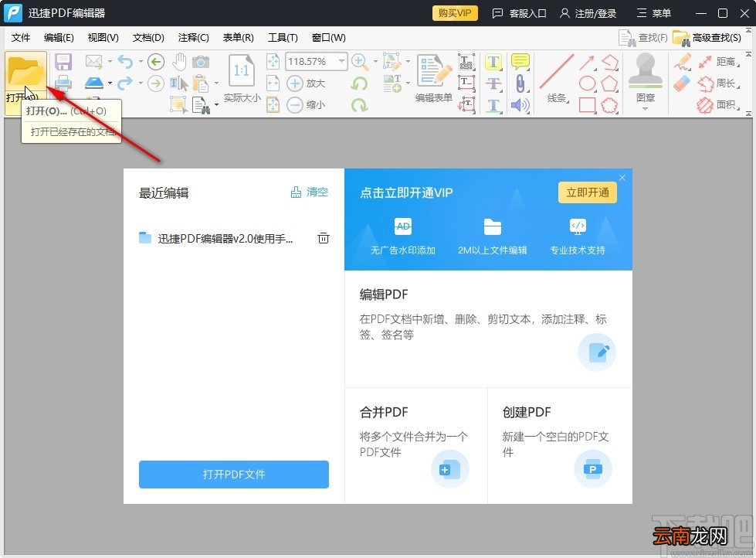This screenshot has width=756, height=558.
Task: Select the text selection tool
Action: pyautogui.click(x=179, y=83)
